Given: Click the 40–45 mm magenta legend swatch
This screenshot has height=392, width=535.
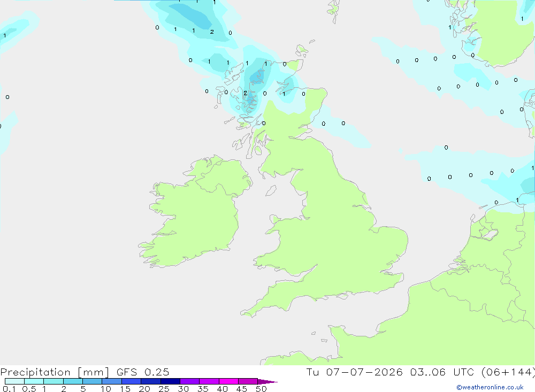Looking at the screenshot, I should [228, 381].
